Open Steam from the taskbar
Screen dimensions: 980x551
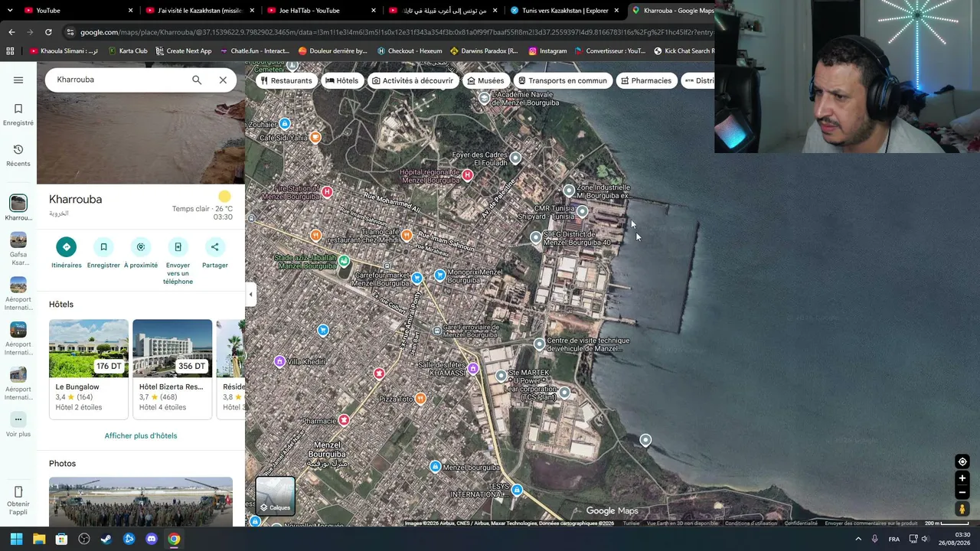[106, 539]
